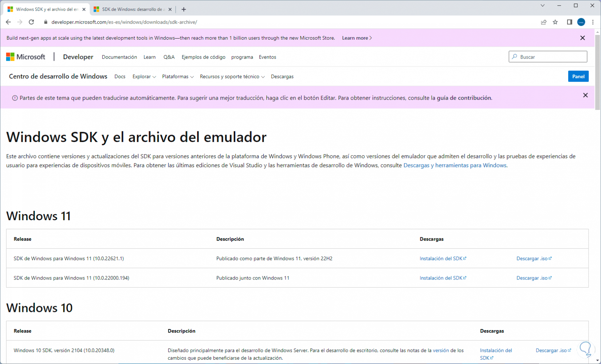Click the info icon in translation notice
Image resolution: width=601 pixels, height=364 pixels.
coord(15,98)
